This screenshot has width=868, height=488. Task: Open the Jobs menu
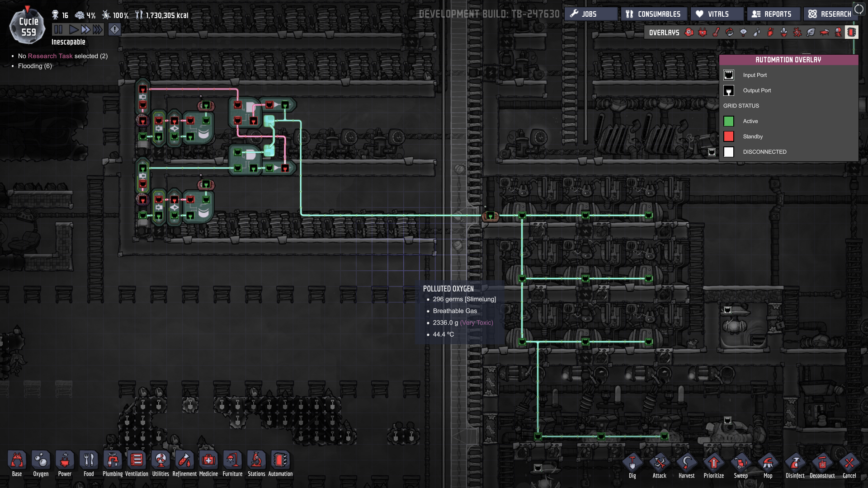click(x=590, y=14)
